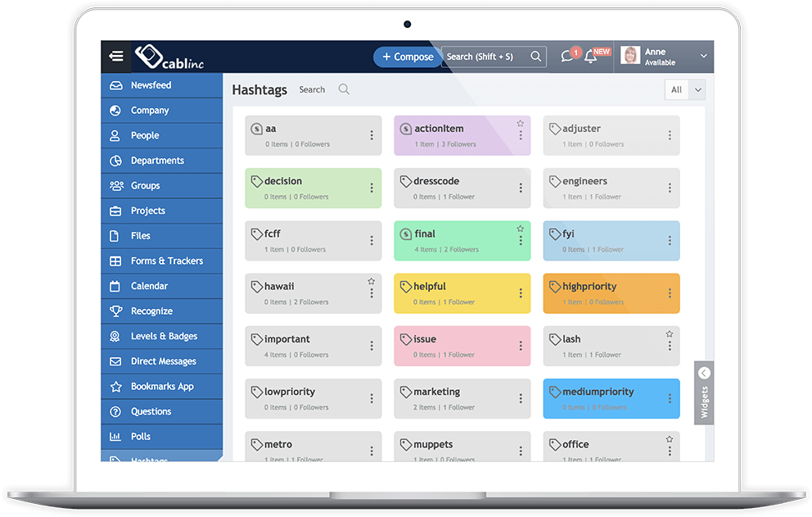Click Anne's profile avatar

(630, 56)
